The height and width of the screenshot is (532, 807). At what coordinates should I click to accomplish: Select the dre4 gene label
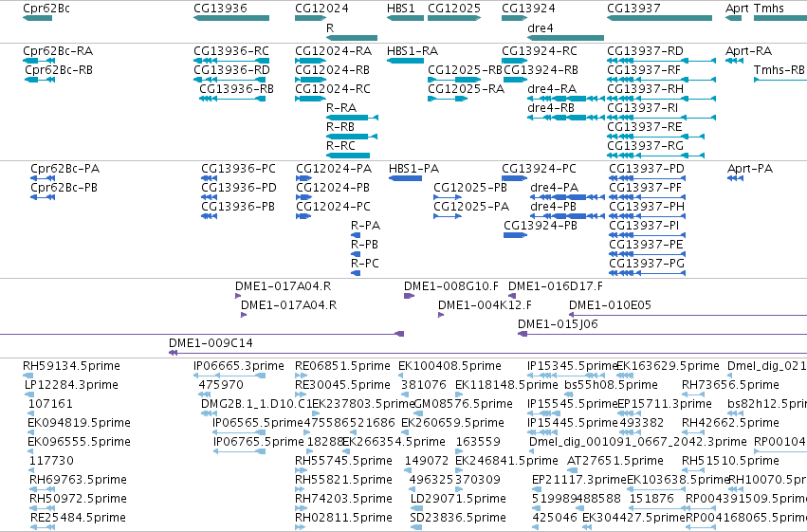(540, 28)
